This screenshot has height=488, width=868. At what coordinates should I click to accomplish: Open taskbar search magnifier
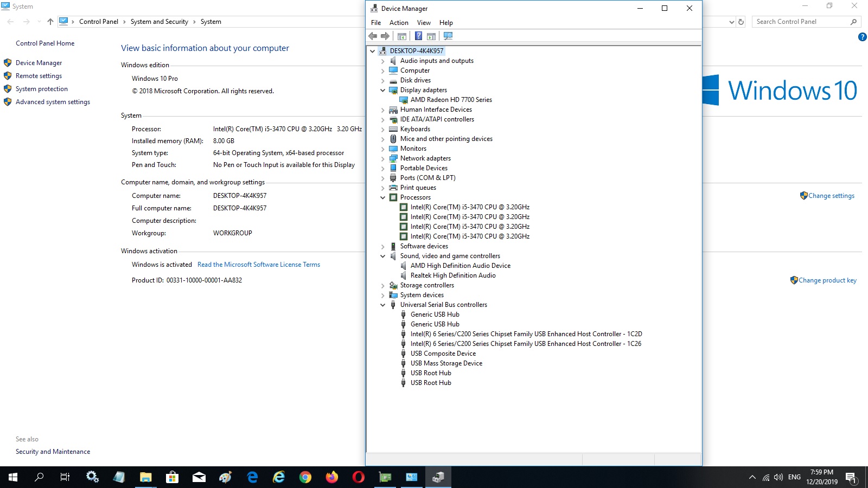coord(39,477)
